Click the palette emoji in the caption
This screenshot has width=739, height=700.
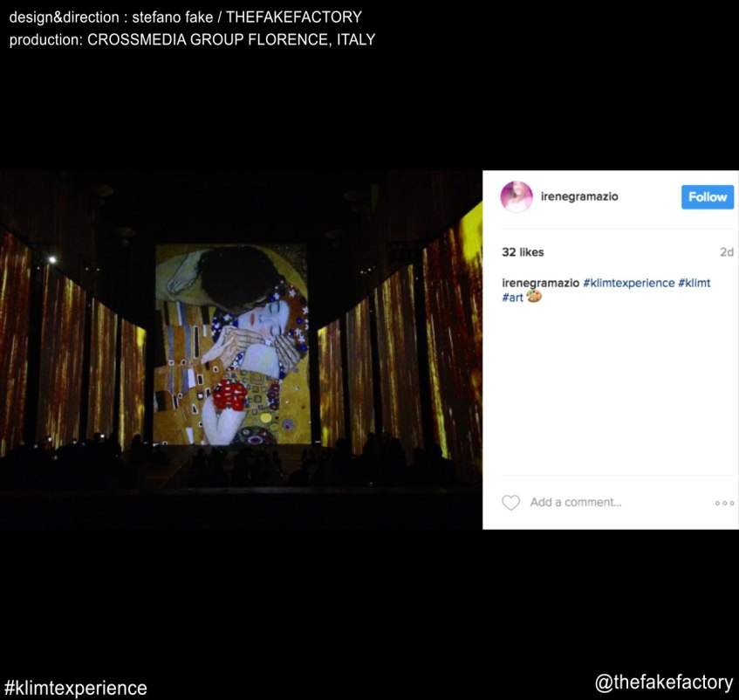point(534,298)
